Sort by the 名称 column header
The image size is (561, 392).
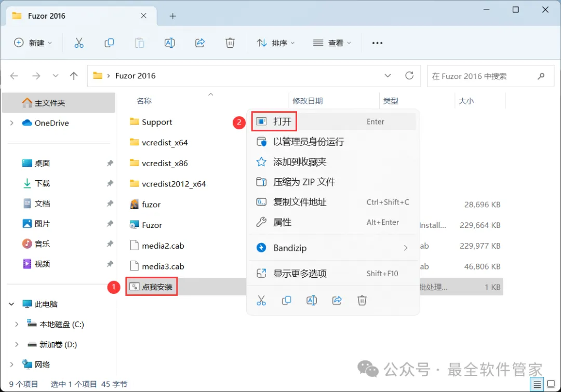(144, 101)
